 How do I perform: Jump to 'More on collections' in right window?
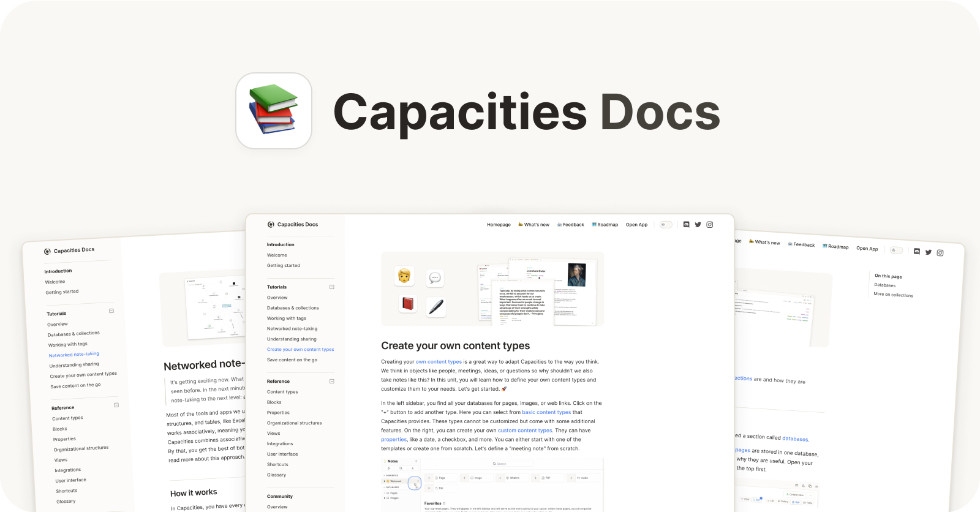point(893,295)
